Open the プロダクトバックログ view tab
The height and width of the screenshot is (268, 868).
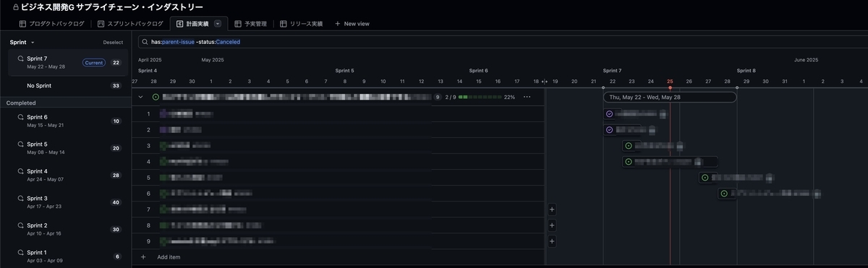click(51, 24)
